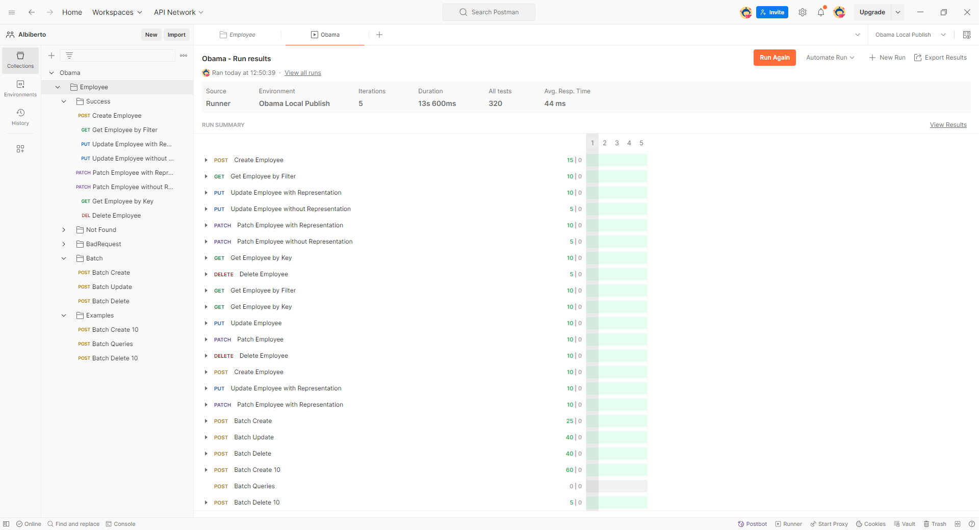Collapse the Batch folder
Image resolution: width=980 pixels, height=530 pixels.
[64, 258]
